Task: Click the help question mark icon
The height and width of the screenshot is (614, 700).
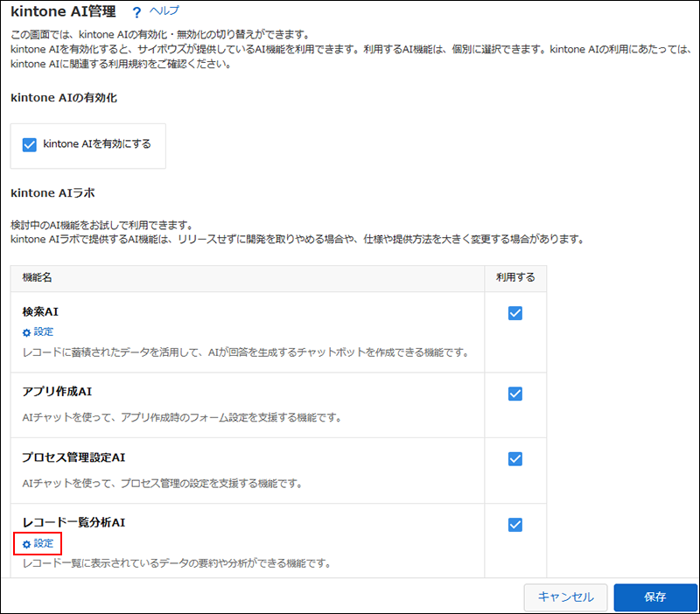Action: point(136,11)
